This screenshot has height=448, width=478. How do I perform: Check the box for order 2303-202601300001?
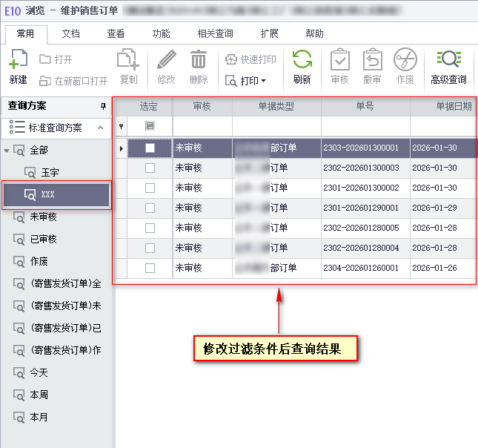click(150, 148)
